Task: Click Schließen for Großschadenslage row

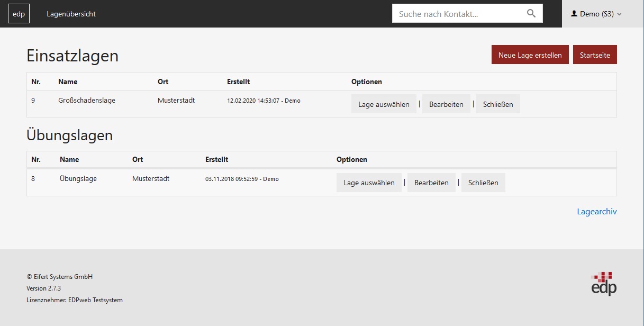Action: (x=498, y=104)
